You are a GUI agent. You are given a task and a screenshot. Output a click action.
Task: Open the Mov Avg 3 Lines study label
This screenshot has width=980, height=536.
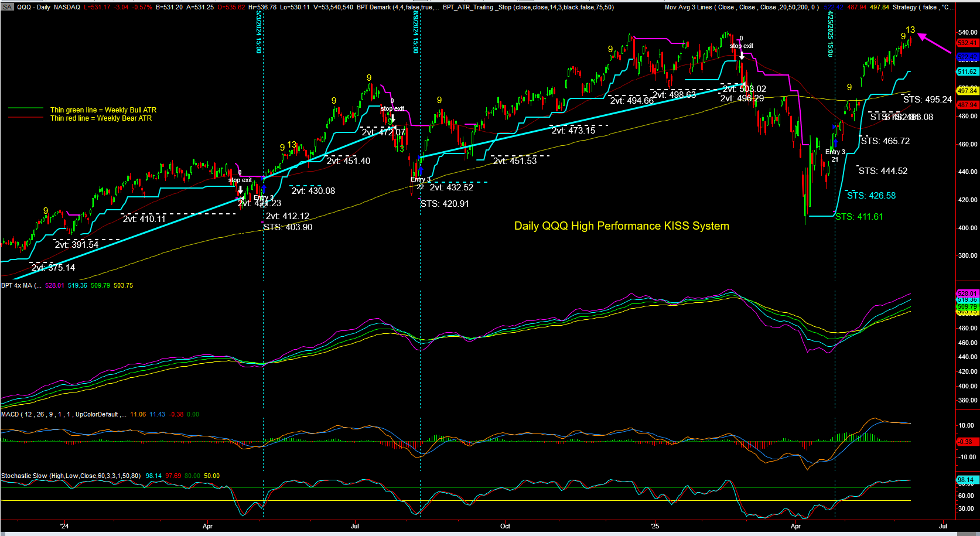click(x=741, y=7)
